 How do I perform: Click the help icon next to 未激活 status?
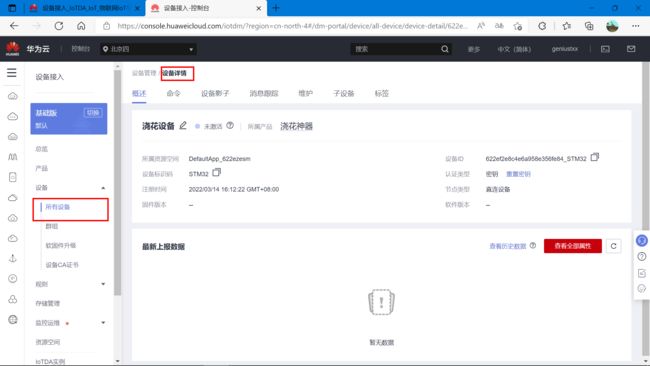(x=230, y=125)
